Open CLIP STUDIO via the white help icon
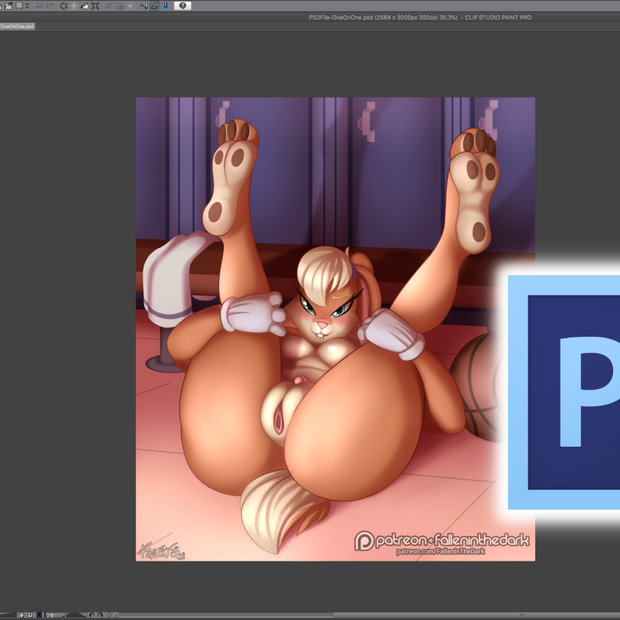620x620 pixels. (x=183, y=5)
